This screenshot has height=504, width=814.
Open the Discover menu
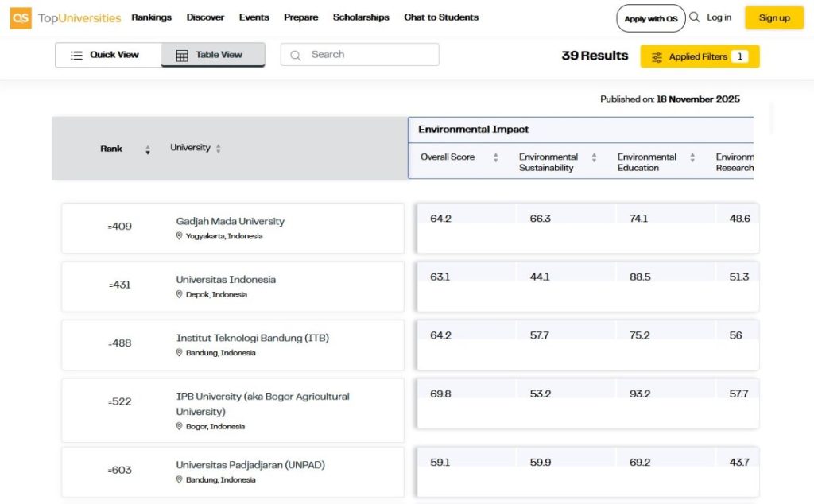click(x=205, y=17)
